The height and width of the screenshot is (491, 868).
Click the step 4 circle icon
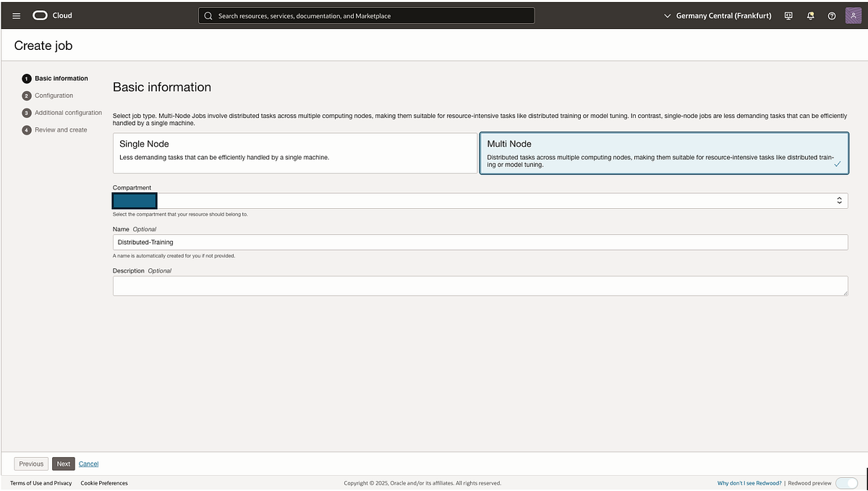(27, 130)
